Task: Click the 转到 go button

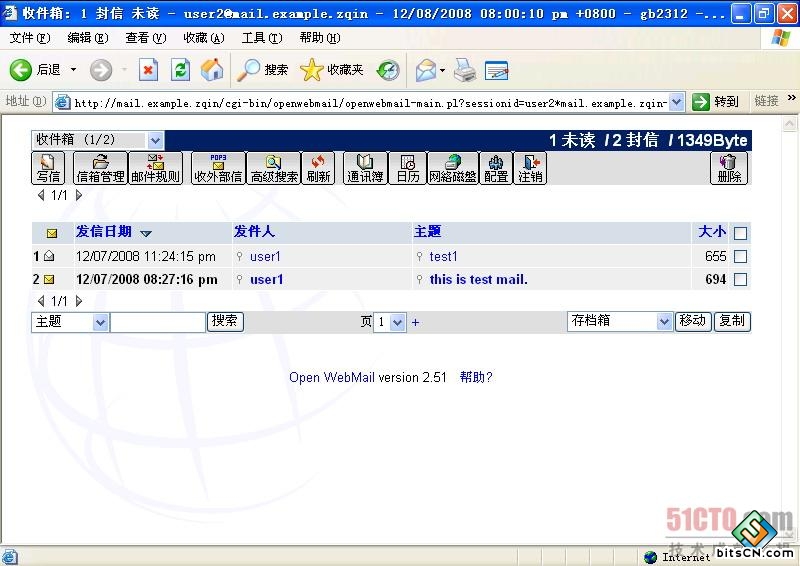Action: click(715, 102)
